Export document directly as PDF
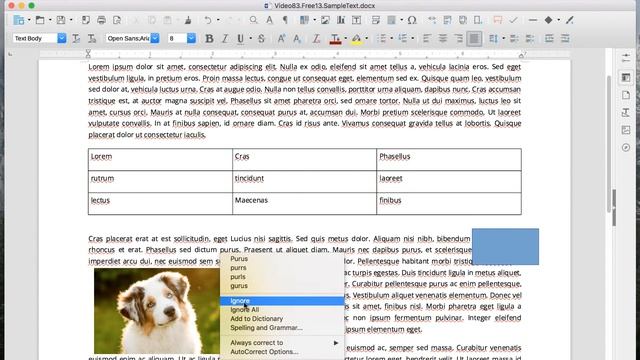The width and height of the screenshot is (640, 360). tap(86, 20)
